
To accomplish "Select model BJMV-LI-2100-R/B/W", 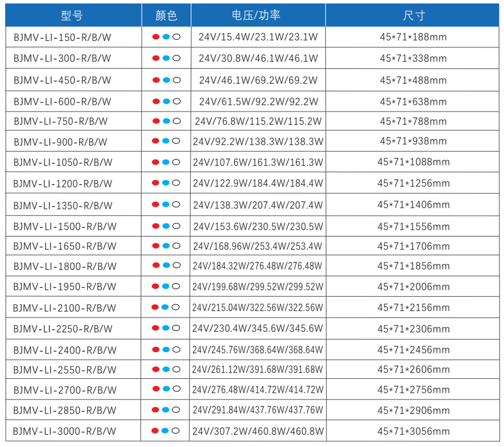I will [x=64, y=308].
